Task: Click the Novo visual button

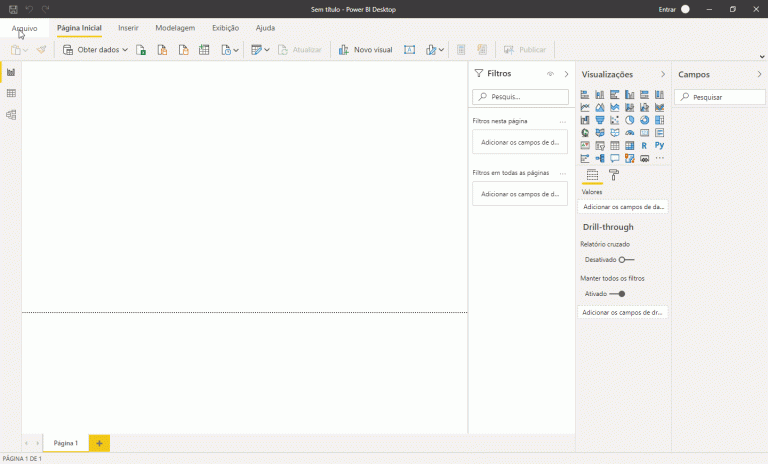Action: click(x=365, y=49)
